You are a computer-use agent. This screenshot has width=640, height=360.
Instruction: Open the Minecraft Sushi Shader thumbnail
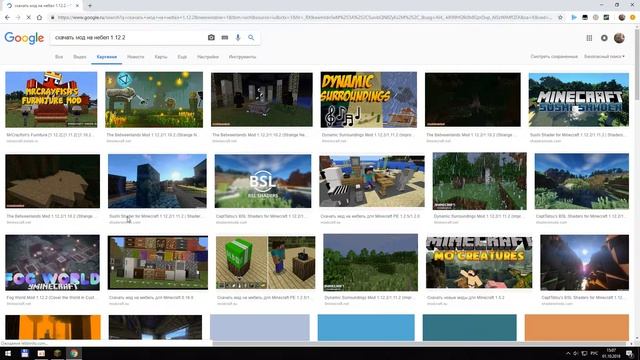point(578,100)
